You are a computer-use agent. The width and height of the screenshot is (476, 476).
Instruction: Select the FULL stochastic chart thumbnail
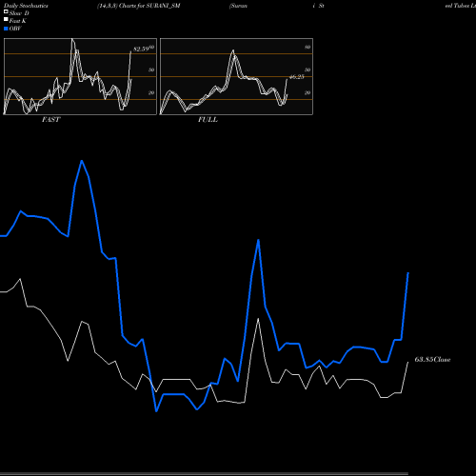coord(236,76)
